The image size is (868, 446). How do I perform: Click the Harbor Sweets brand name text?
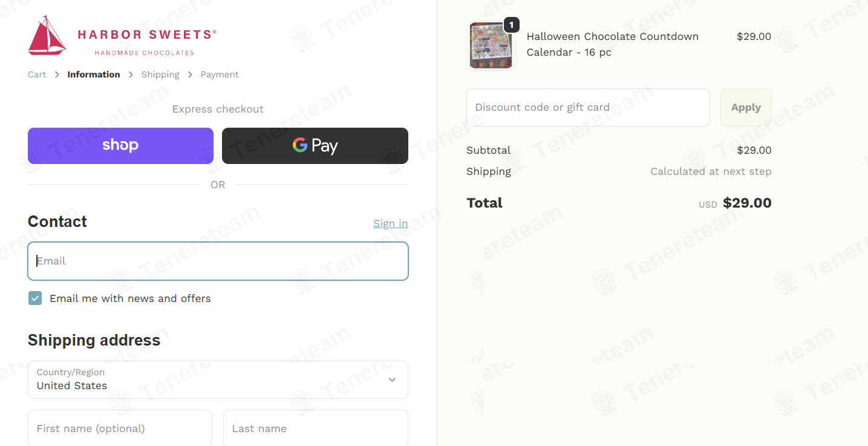(x=147, y=35)
